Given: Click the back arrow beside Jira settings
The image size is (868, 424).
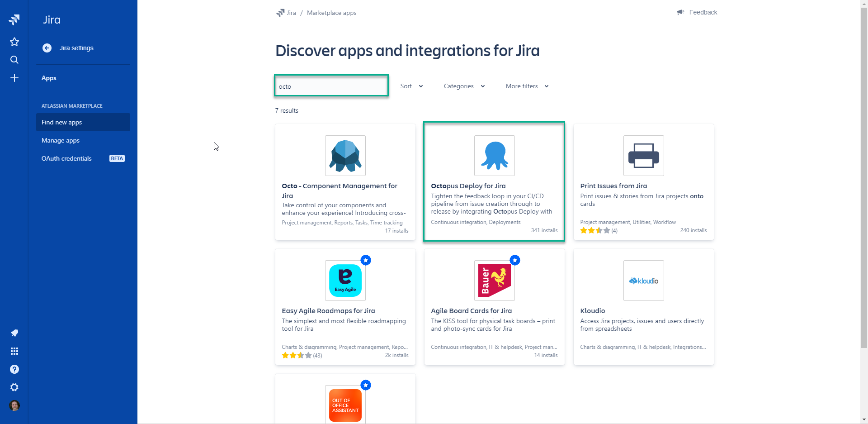Looking at the screenshot, I should pyautogui.click(x=47, y=48).
